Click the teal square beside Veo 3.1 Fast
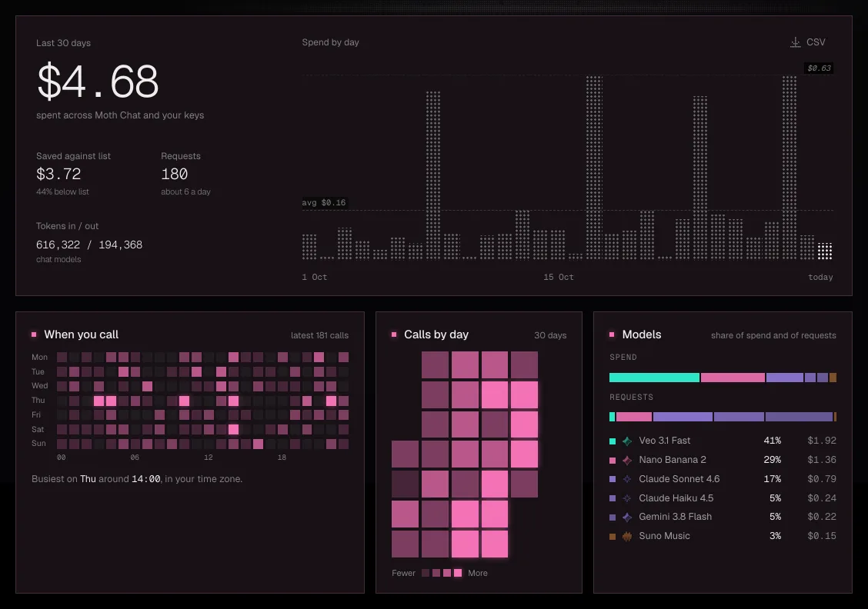This screenshot has height=609, width=868. tap(613, 441)
